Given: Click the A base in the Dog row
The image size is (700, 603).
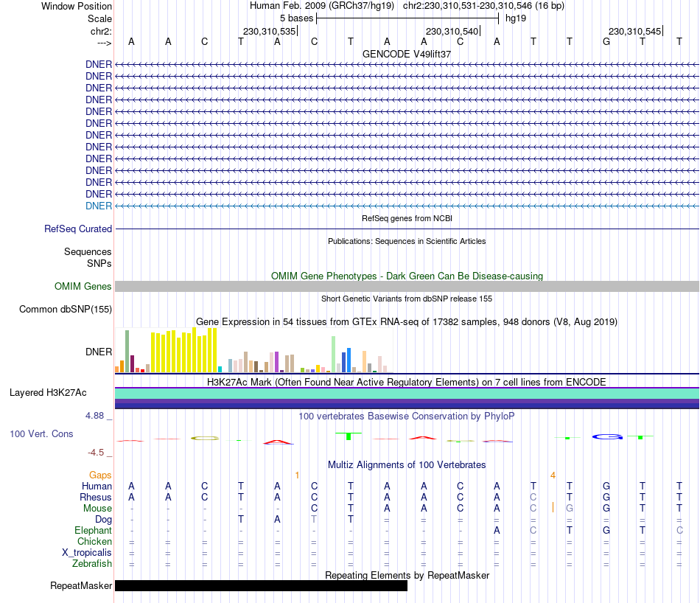Looking at the screenshot, I should [x=277, y=519].
